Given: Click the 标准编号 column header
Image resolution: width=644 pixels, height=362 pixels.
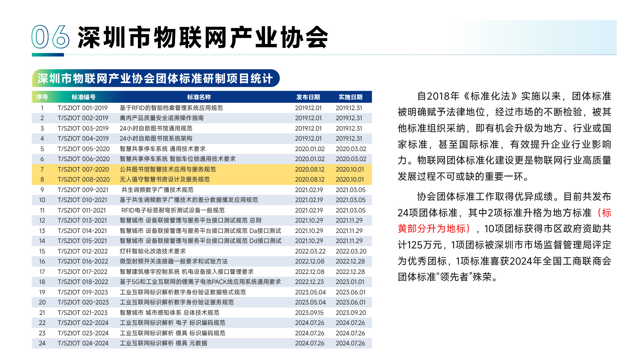Looking at the screenshot, I should 83,97.
